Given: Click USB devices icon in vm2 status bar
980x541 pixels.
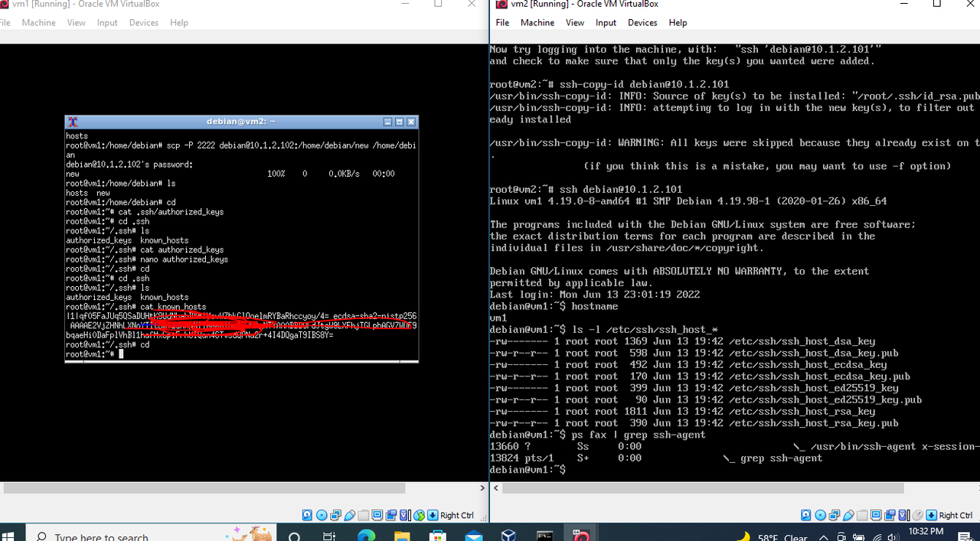Looking at the screenshot, I should (x=848, y=515).
